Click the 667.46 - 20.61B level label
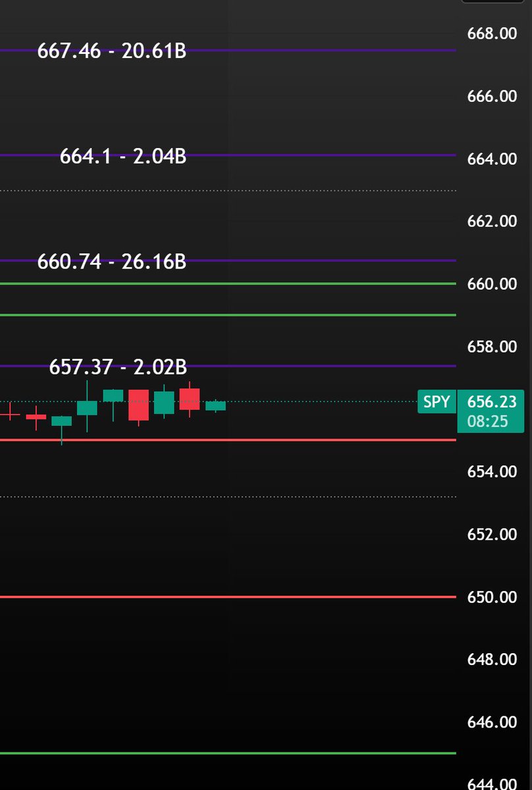 112,51
